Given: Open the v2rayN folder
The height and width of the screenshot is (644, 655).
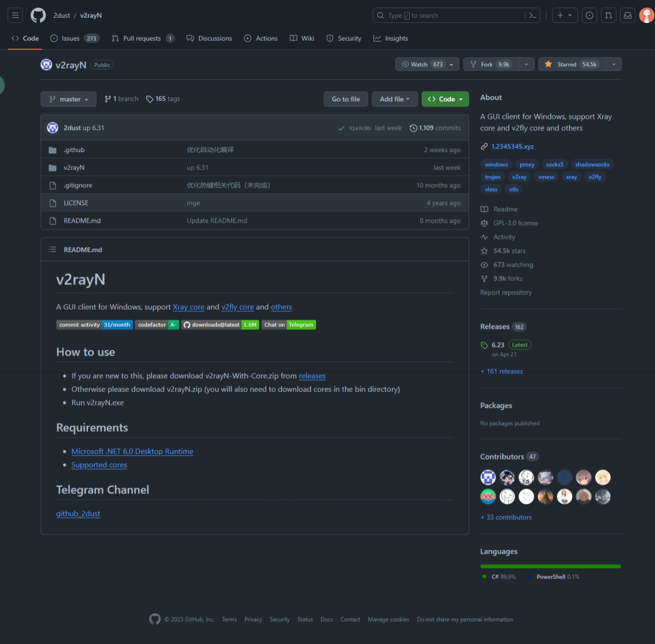Looking at the screenshot, I should point(74,168).
